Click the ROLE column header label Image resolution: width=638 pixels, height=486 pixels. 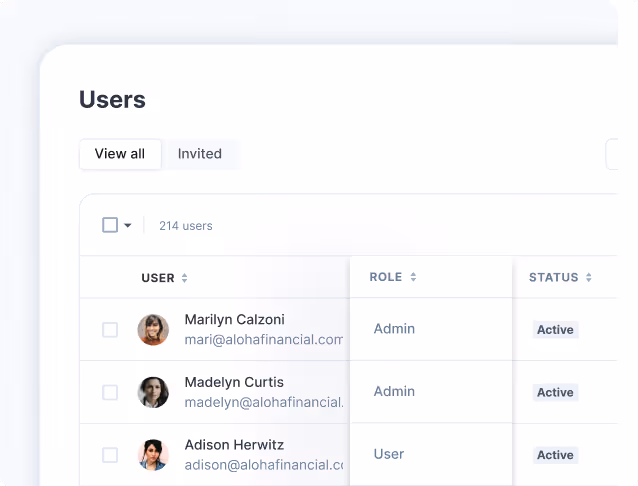pyautogui.click(x=386, y=277)
